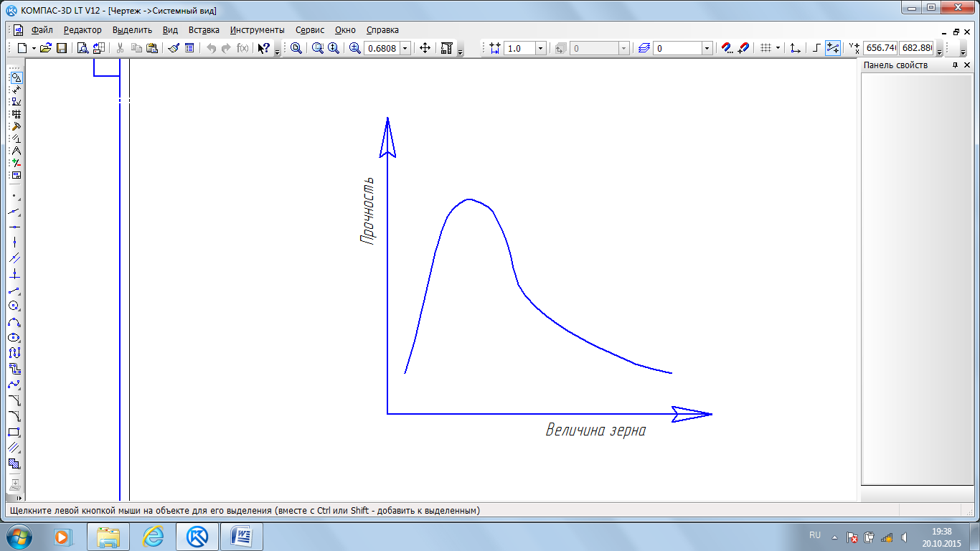Select the Point tool in the left panel
This screenshot has height=551, width=980.
(15, 195)
